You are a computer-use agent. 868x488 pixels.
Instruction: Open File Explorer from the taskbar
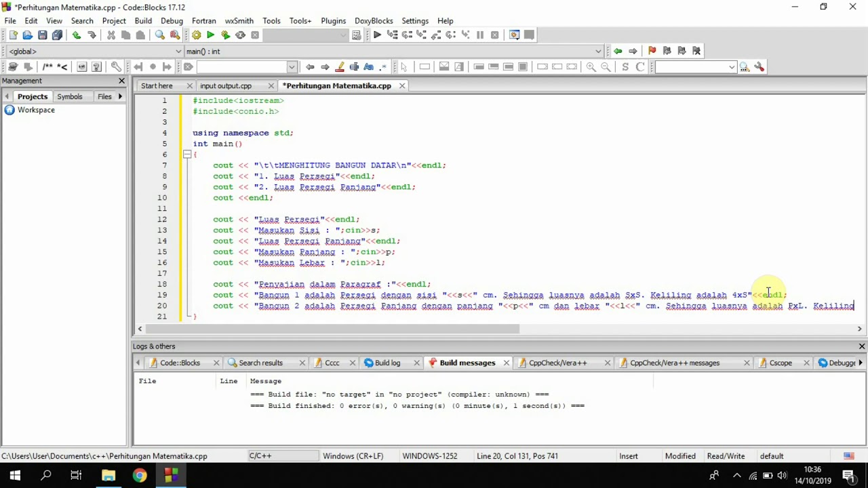(108, 476)
